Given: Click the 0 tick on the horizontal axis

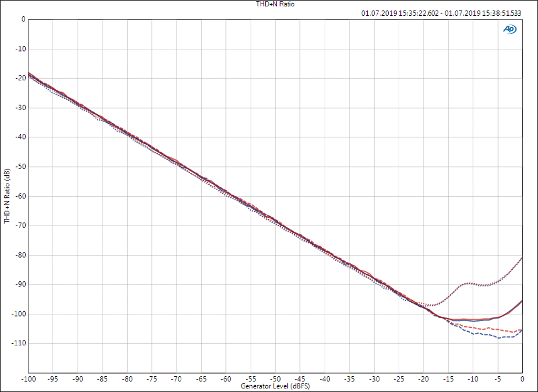Looking at the screenshot, I should click(x=522, y=379).
